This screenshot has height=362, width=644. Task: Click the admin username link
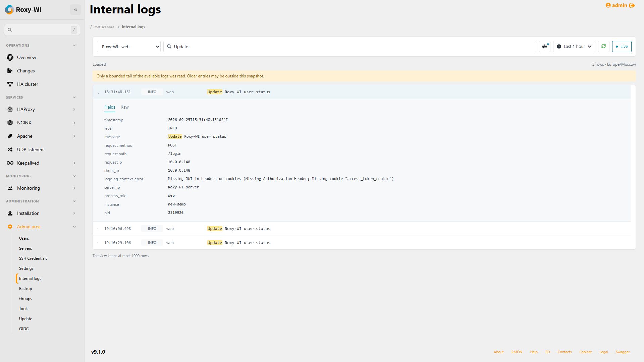[620, 5]
